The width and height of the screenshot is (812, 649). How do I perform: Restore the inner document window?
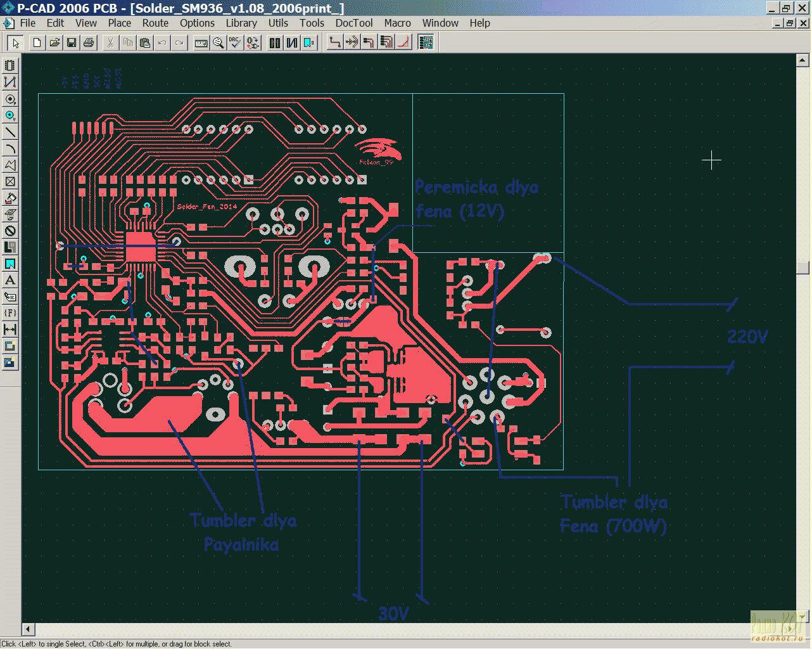coord(789,23)
